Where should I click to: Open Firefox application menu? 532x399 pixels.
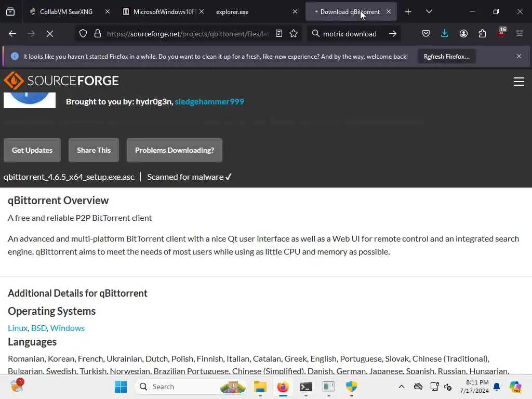click(520, 34)
